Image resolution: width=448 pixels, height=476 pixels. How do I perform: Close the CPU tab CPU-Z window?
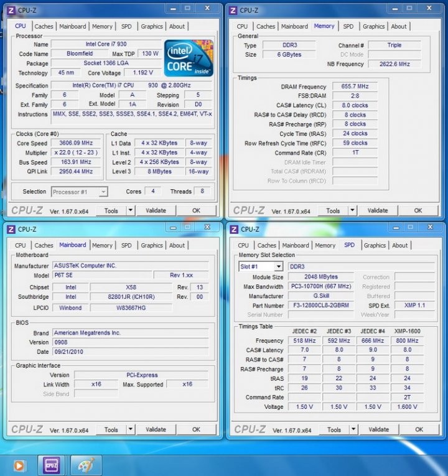coord(208,8)
